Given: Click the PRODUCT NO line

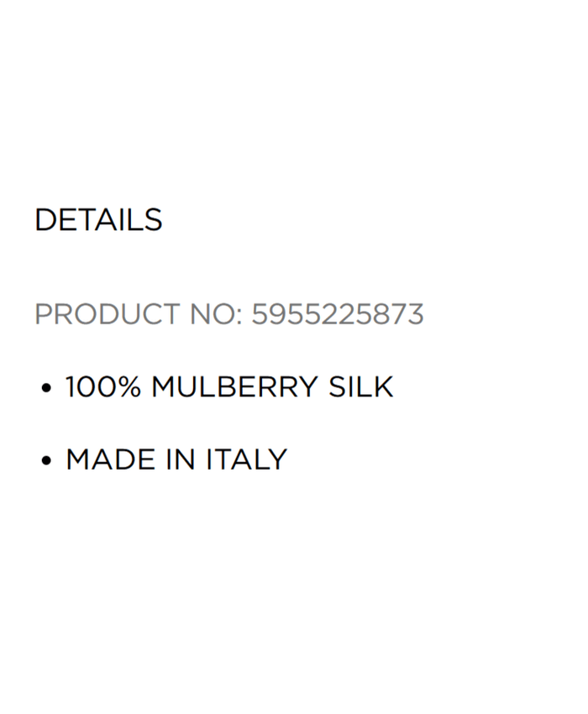Looking at the screenshot, I should pos(228,315).
